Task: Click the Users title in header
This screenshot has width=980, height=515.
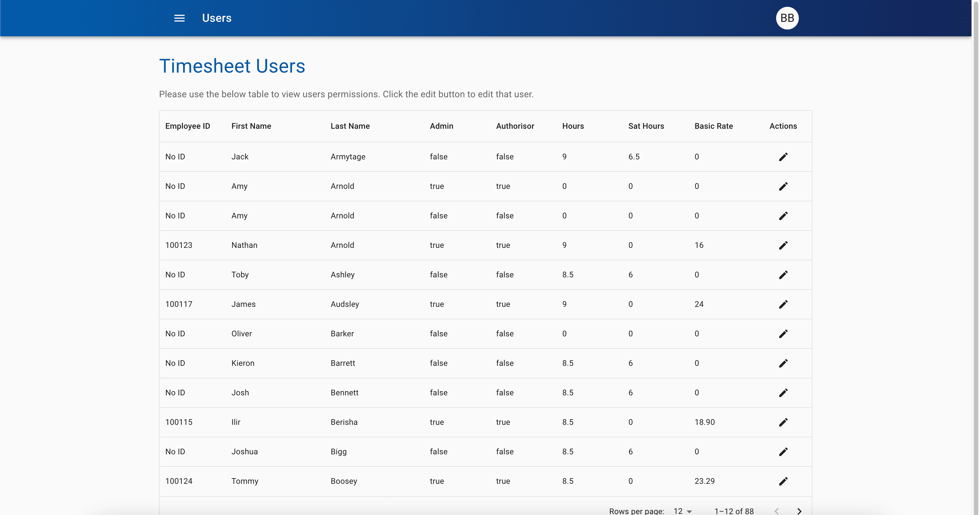Action: [216, 18]
